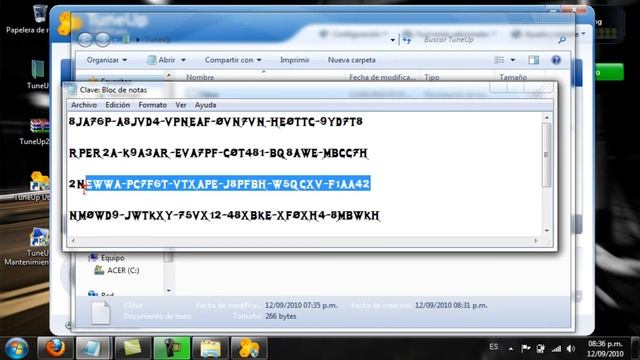The image size is (640, 360).
Task: Click the ES language indicator
Action: pos(493,347)
